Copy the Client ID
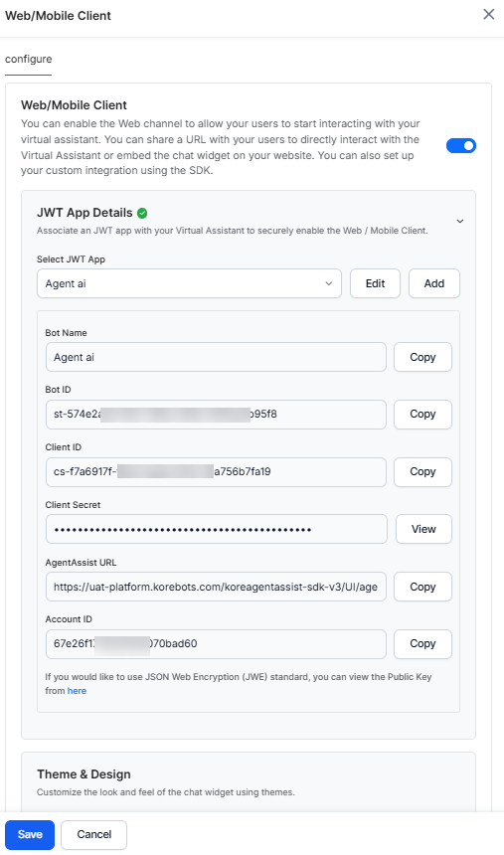Screen dimensions: 504x855 422,471
